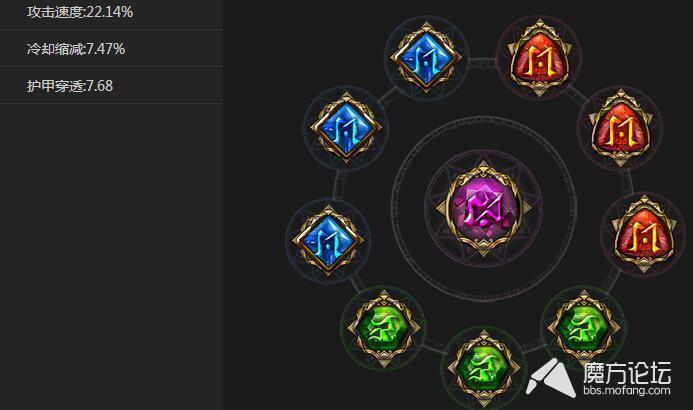Select the left green hexagon rune
The image size is (693, 410).
coord(383,329)
